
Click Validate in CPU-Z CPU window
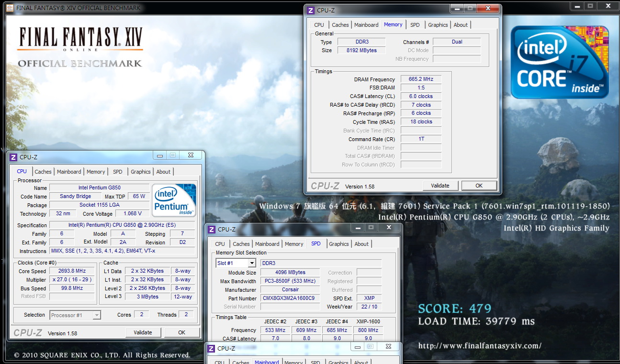coord(143,332)
